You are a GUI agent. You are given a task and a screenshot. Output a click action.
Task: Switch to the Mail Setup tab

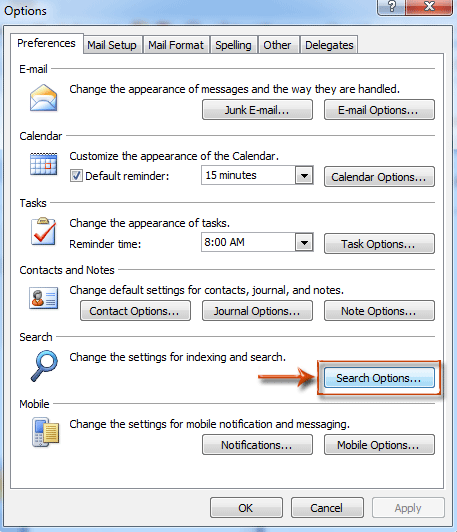coord(112,45)
